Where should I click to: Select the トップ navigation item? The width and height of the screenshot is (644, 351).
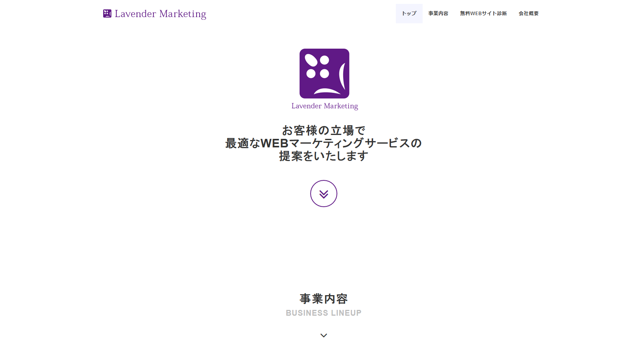[409, 14]
